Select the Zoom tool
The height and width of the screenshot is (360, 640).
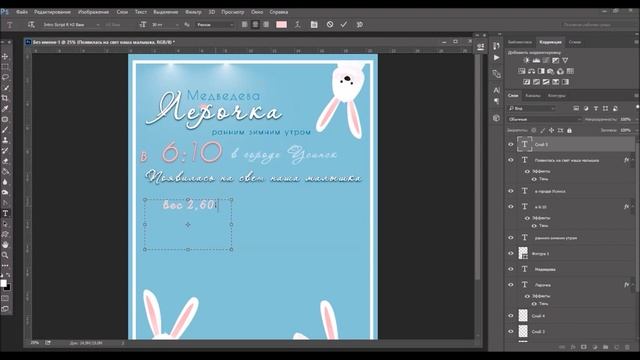[5, 255]
